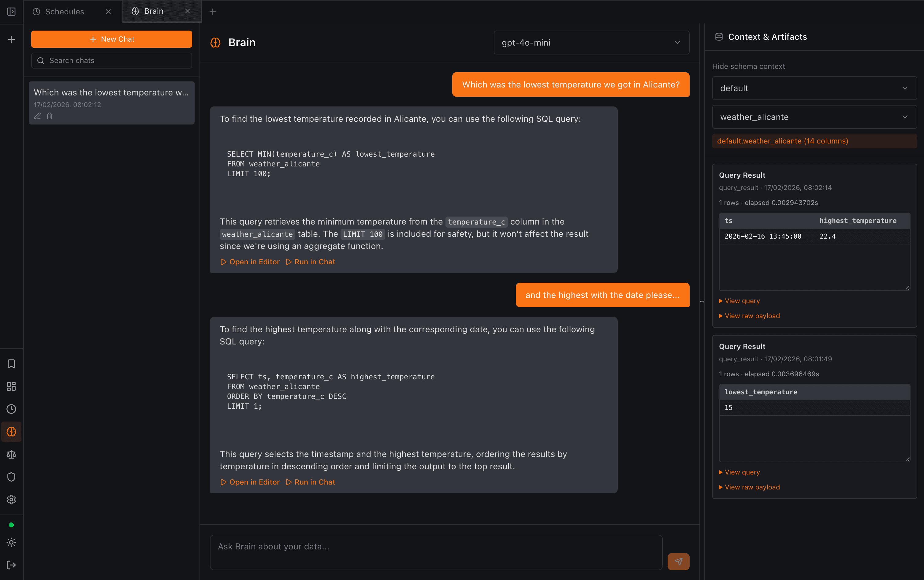Click the New Chat button
Viewport: 924px width, 580px height.
click(111, 39)
